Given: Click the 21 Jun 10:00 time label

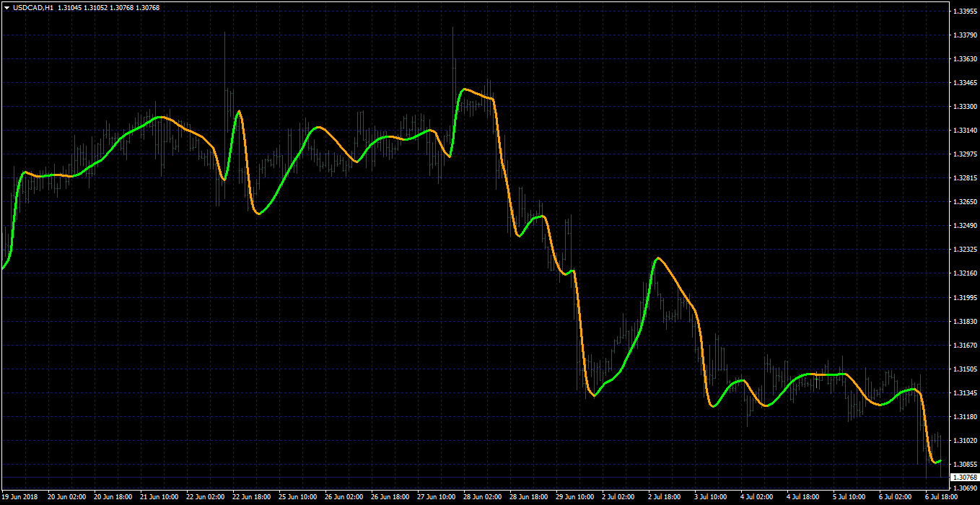Looking at the screenshot, I should [159, 497].
